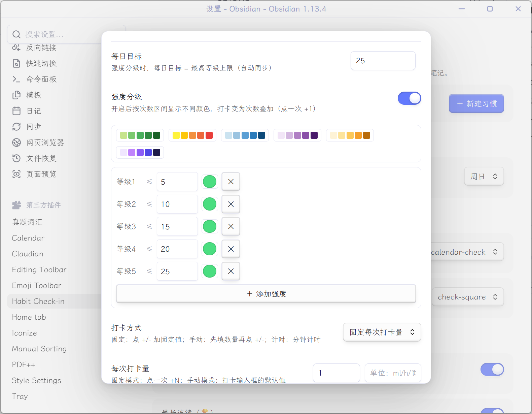Image resolution: width=532 pixels, height=414 pixels.
Task: Remove level 2 (等级2) with its X button
Action: (231, 204)
